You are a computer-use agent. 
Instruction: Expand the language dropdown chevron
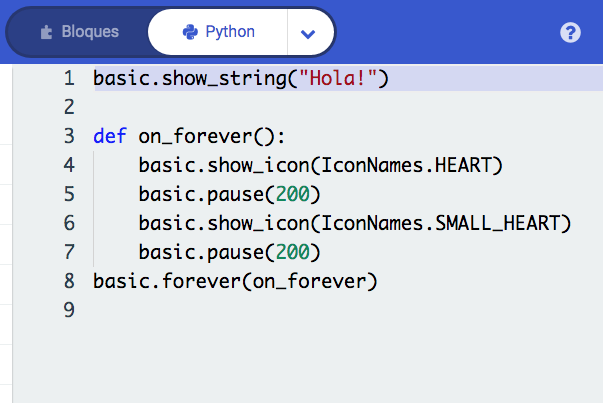(308, 33)
